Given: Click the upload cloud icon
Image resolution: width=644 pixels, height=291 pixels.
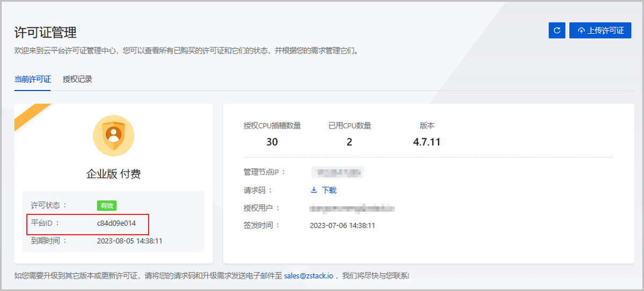Looking at the screenshot, I should tap(581, 31).
